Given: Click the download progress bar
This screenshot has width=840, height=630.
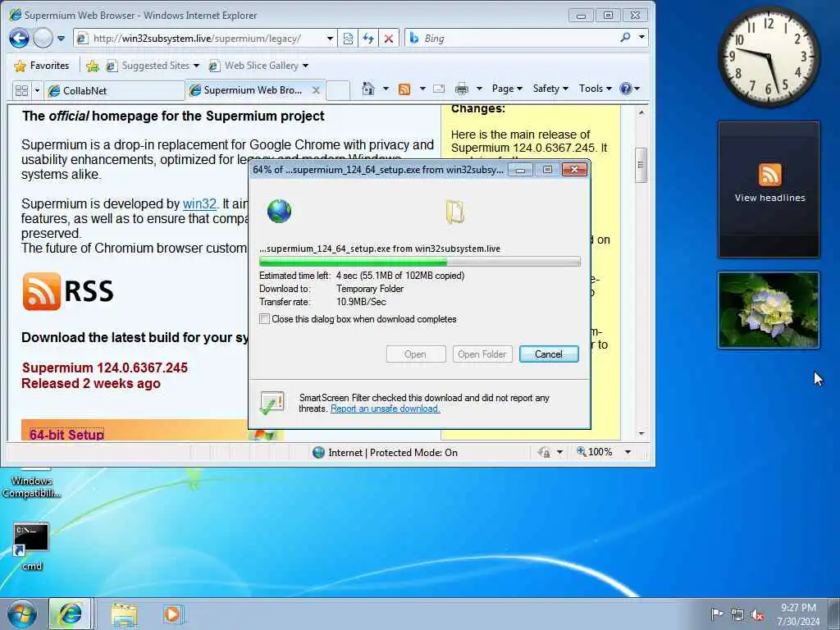Looking at the screenshot, I should point(419,262).
